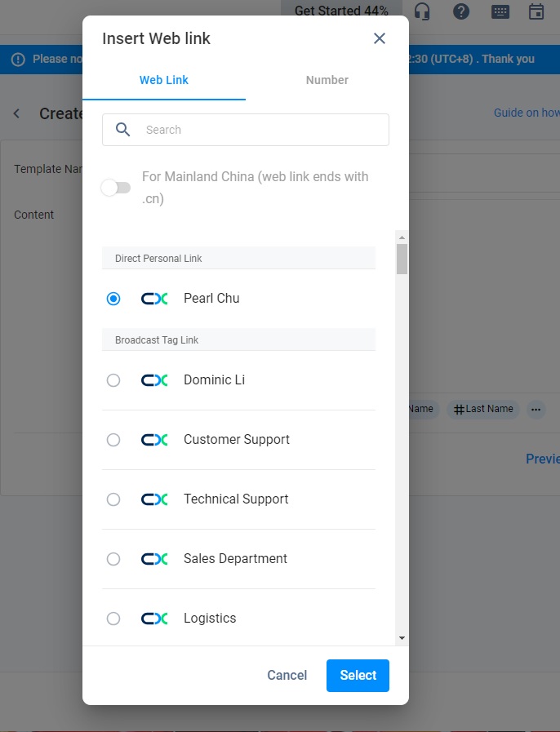Click the back arrow beside Create
This screenshot has width=560, height=732.
pyautogui.click(x=16, y=113)
